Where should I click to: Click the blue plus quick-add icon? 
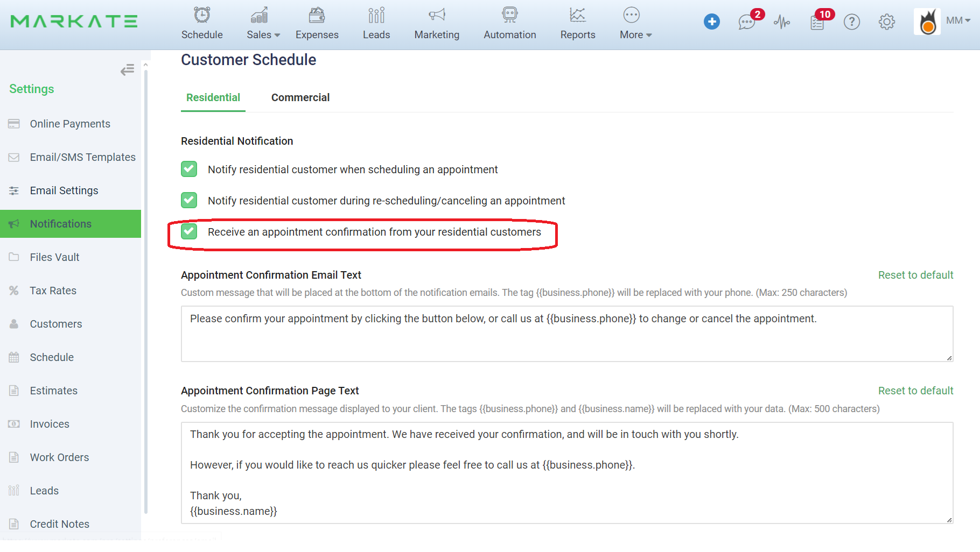coord(712,22)
